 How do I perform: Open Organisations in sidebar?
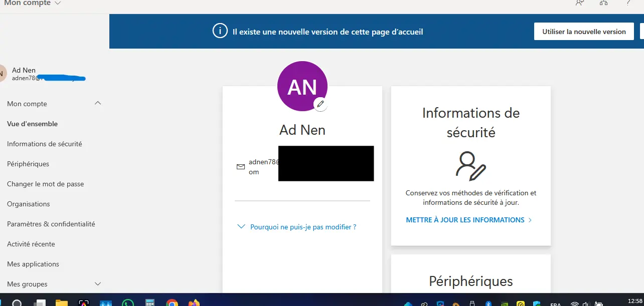pyautogui.click(x=29, y=204)
